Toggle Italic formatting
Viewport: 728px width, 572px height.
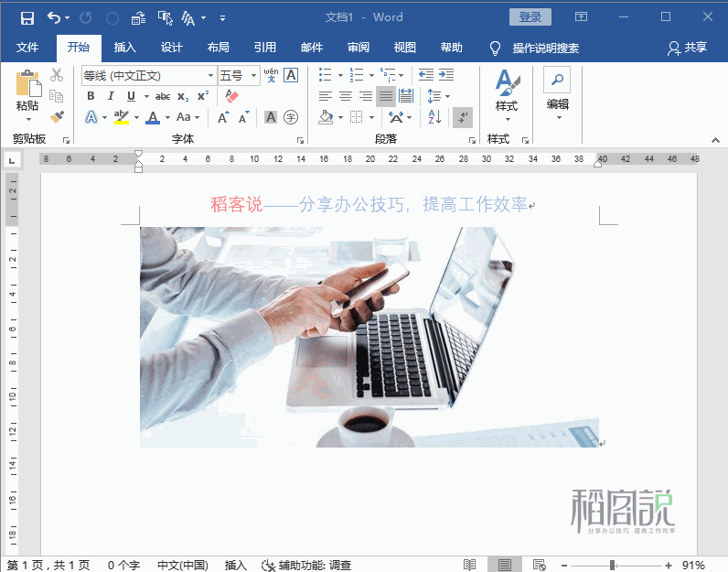(111, 96)
